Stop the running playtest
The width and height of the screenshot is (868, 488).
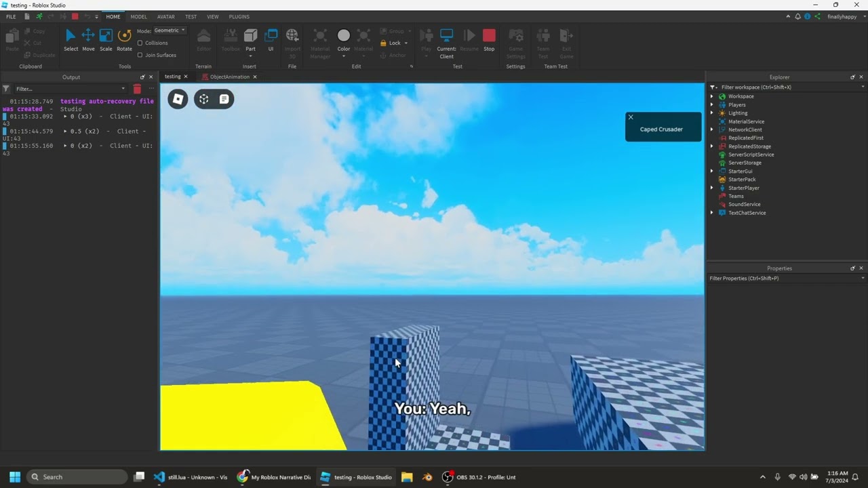[489, 40]
